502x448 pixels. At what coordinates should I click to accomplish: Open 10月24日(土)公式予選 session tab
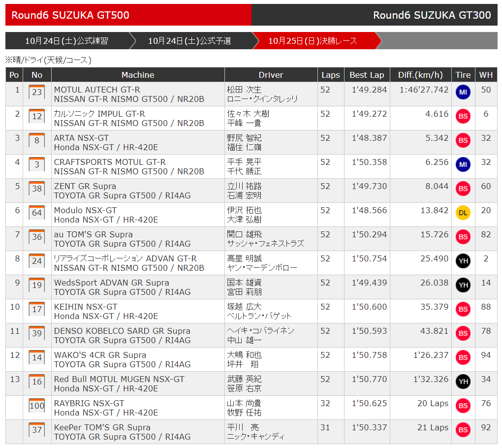click(189, 41)
